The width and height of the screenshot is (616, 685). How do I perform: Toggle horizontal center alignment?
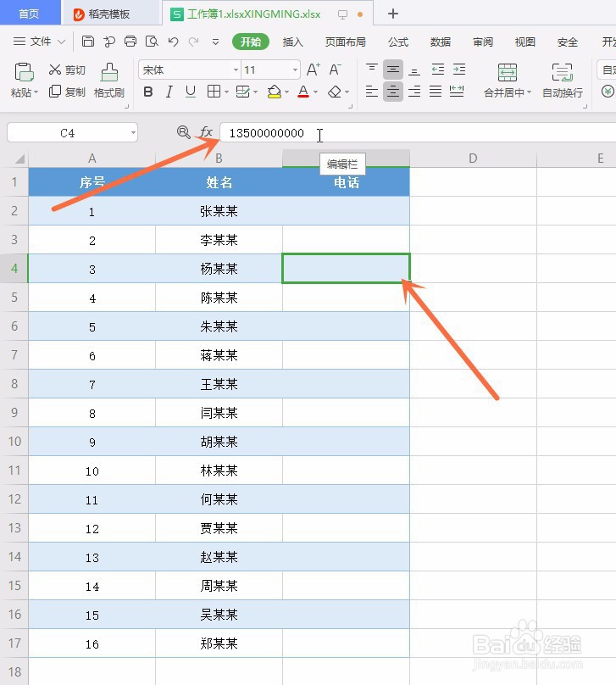coord(393,92)
